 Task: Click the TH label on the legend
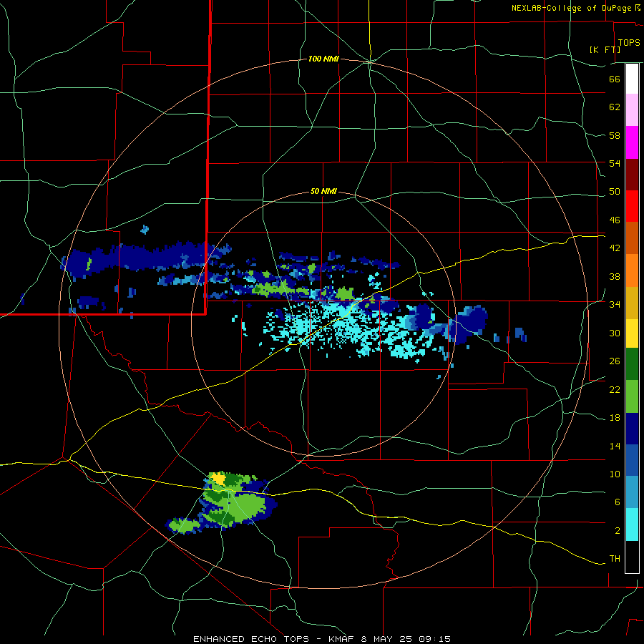click(615, 559)
